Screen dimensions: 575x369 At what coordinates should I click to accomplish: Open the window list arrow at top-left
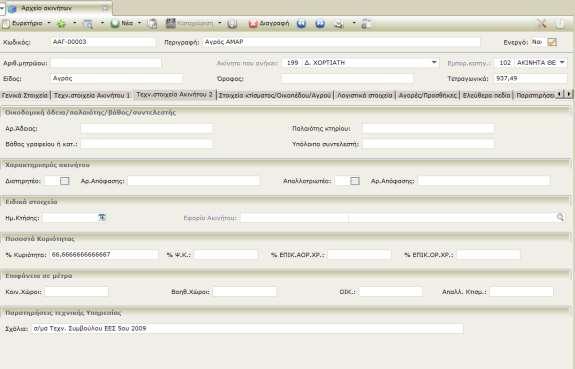click(2, 8)
